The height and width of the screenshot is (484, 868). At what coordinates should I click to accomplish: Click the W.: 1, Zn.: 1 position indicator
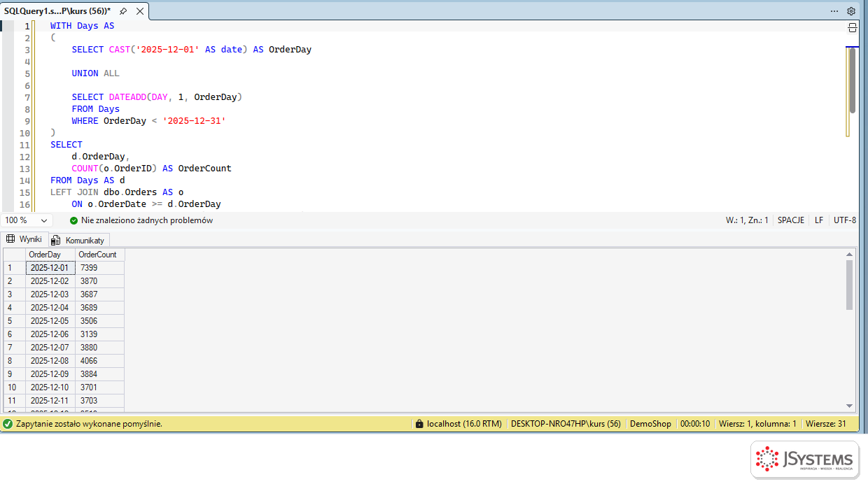(x=747, y=220)
